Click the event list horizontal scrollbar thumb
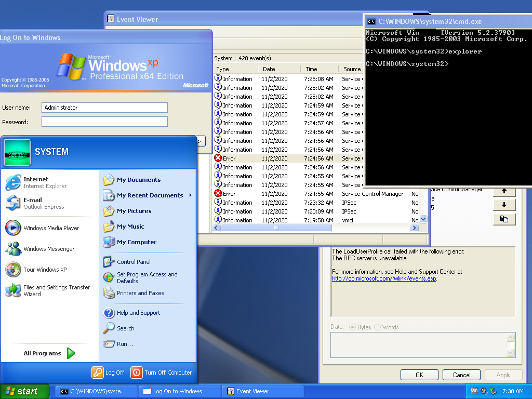Image resolution: width=532 pixels, height=399 pixels. coord(276,228)
